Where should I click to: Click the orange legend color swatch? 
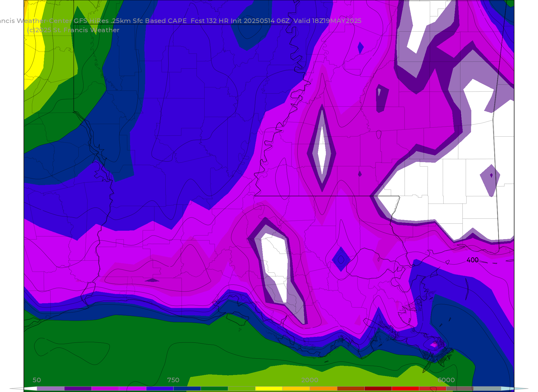pyautogui.click(x=323, y=389)
